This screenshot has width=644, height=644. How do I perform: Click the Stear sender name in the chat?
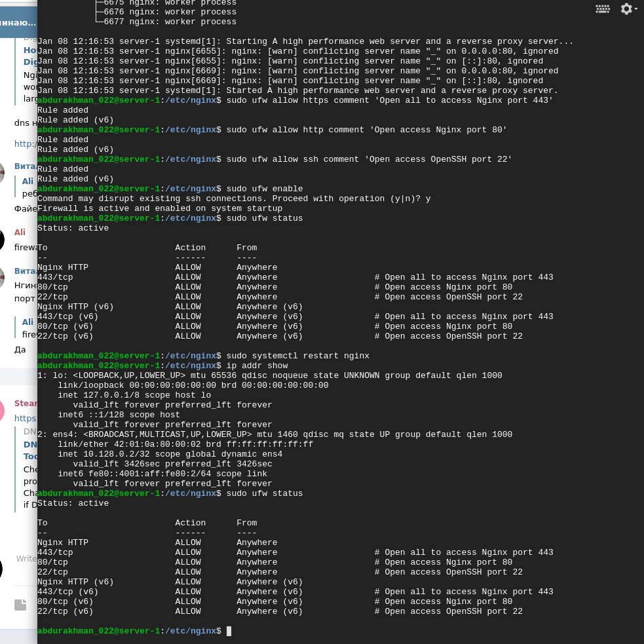(26, 404)
